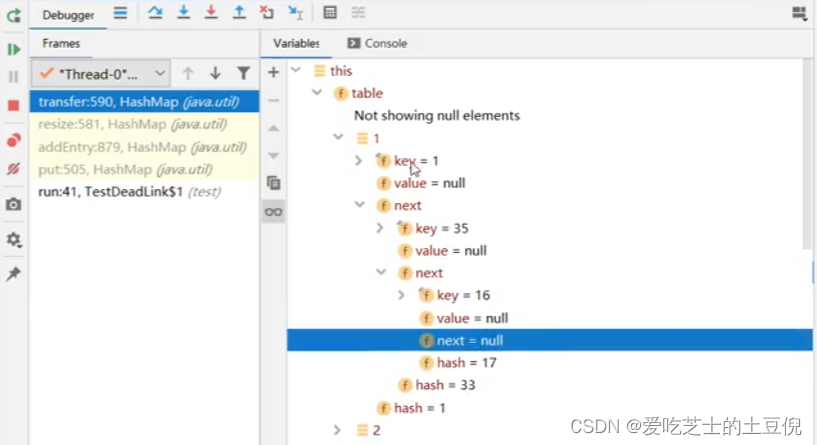Run to cursor
Screen dimensions: 817x445
pyautogui.click(x=295, y=13)
